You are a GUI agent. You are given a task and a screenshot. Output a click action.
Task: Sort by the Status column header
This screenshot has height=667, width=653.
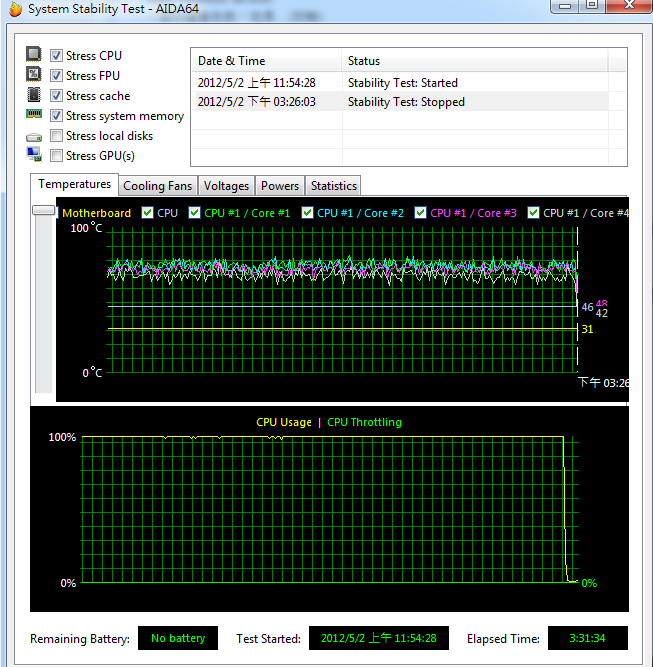(475, 61)
